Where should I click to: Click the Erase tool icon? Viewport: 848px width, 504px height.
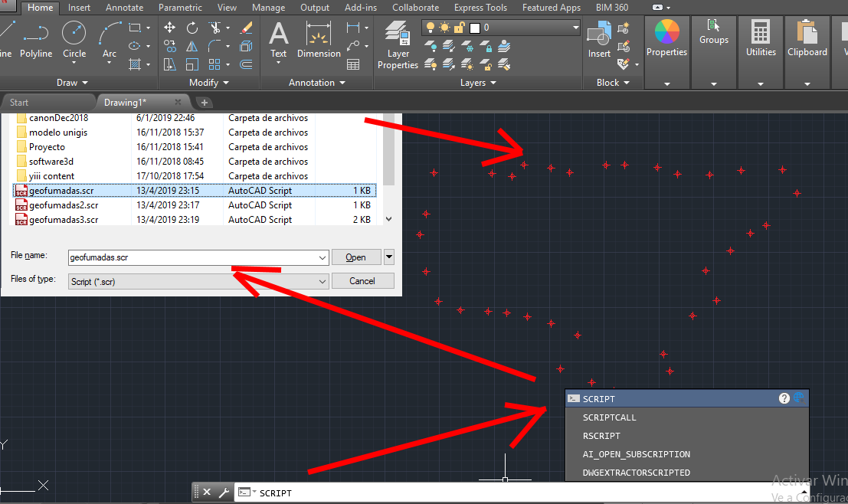[x=246, y=28]
